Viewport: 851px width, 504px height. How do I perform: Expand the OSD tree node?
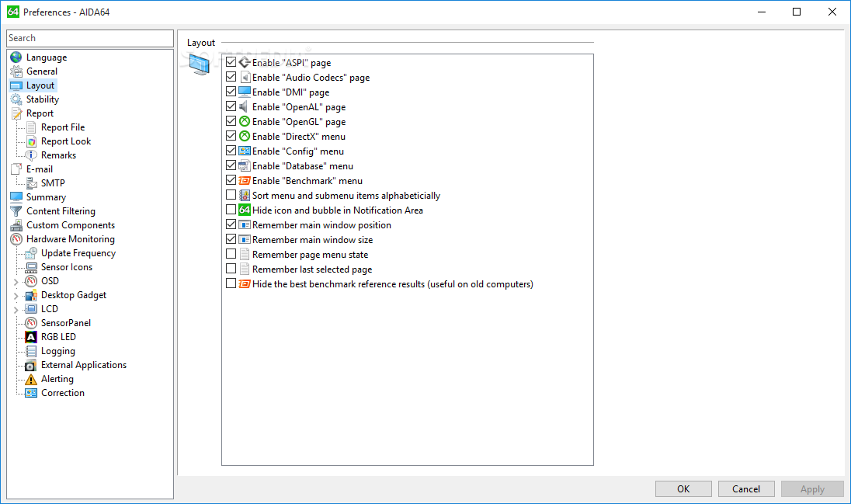coord(16,282)
